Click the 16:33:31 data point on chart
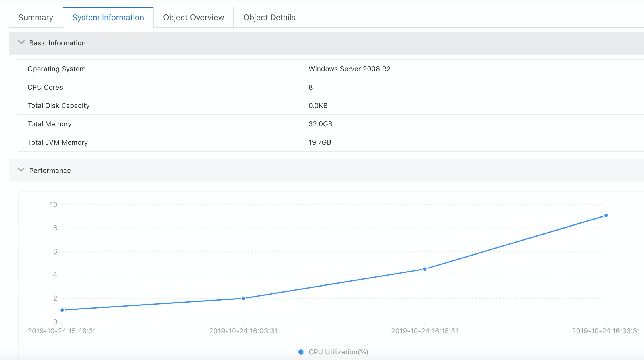The width and height of the screenshot is (644, 360). 606,216
